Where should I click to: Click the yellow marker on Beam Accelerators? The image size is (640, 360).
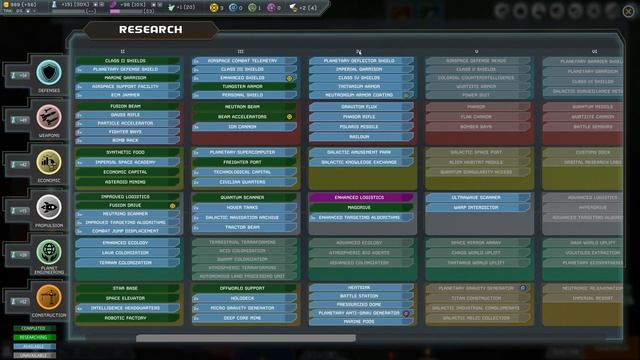coord(289,117)
